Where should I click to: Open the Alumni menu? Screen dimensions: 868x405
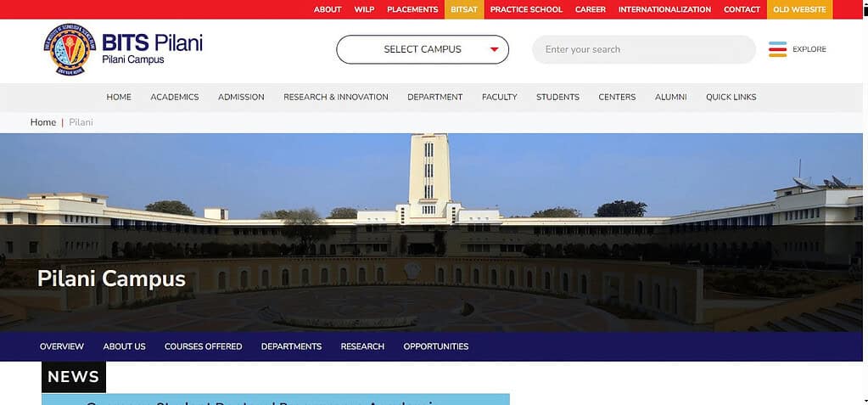670,97
